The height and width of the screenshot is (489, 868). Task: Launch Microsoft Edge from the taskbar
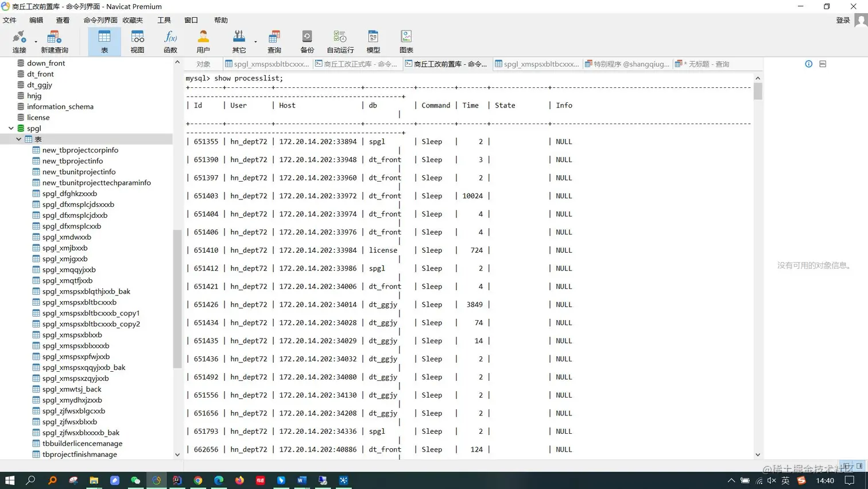coord(219,480)
